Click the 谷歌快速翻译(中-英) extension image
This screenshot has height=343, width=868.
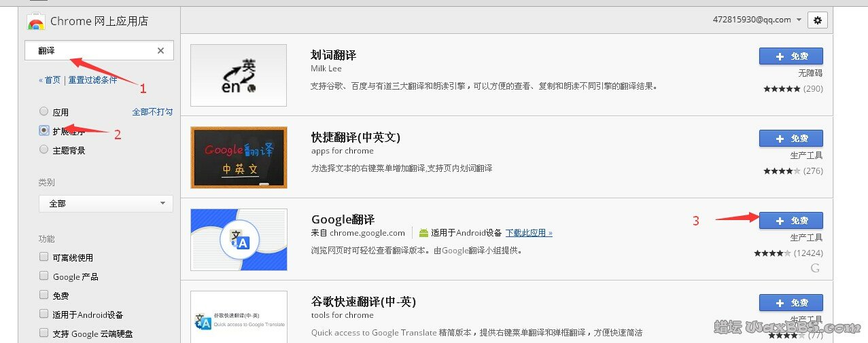[x=239, y=318]
